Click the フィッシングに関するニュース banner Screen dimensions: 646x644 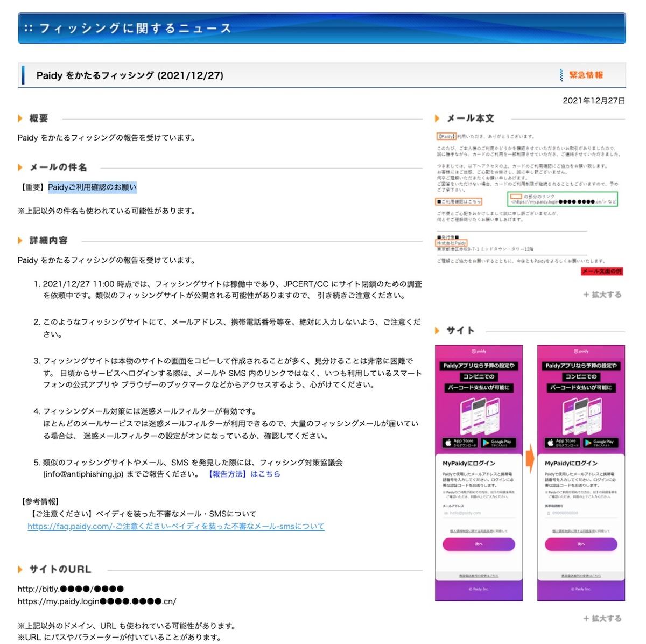coord(322,28)
